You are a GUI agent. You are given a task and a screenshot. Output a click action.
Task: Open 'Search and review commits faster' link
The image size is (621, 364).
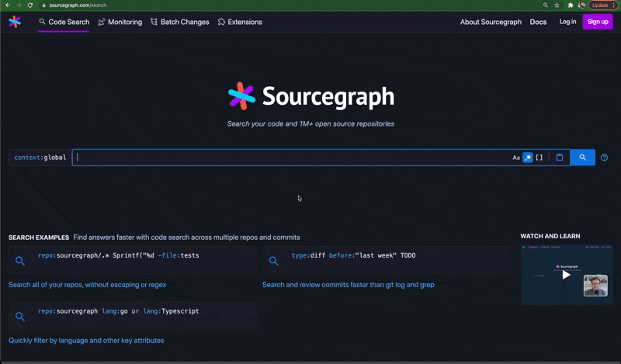click(x=348, y=285)
